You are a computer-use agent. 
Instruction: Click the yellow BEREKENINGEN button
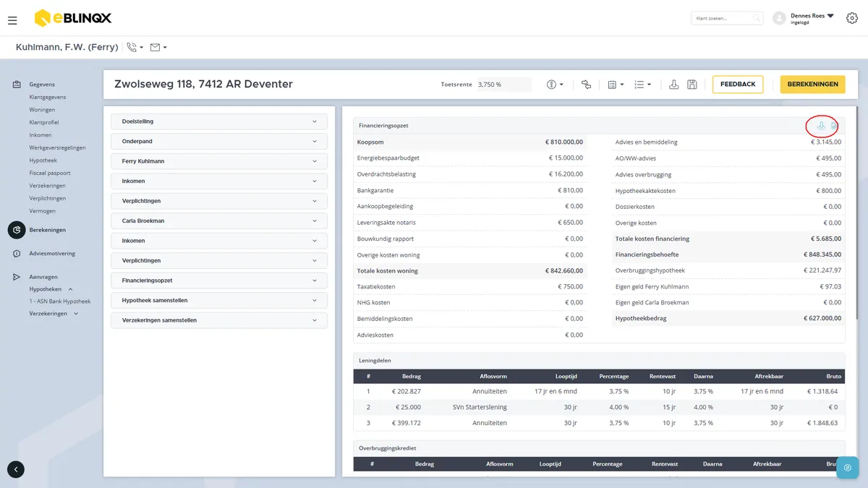[812, 85]
